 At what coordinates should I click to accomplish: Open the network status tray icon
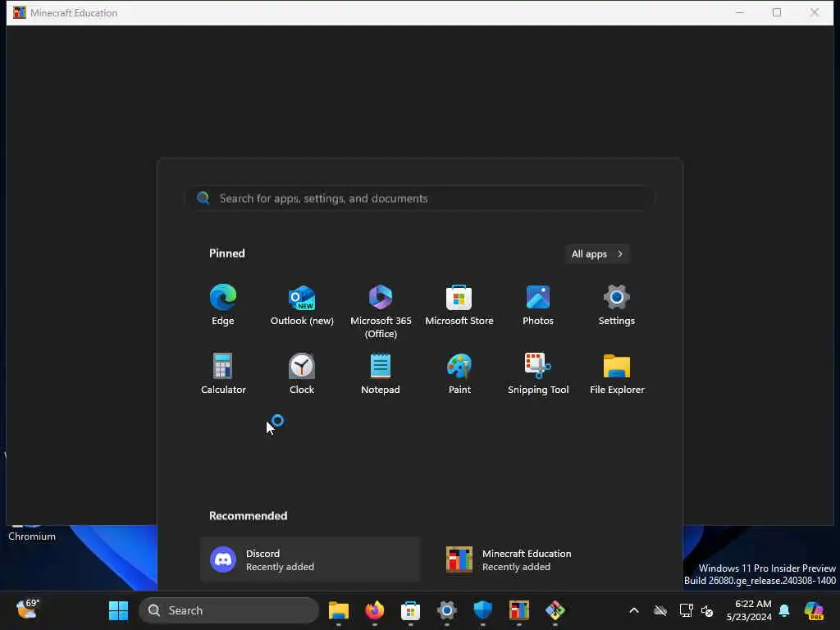pos(686,610)
